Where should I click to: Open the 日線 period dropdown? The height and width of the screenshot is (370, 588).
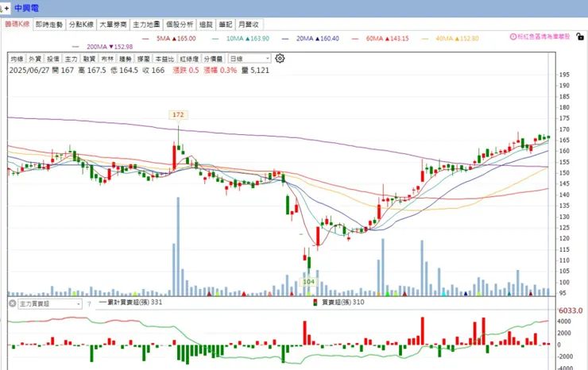coord(250,59)
